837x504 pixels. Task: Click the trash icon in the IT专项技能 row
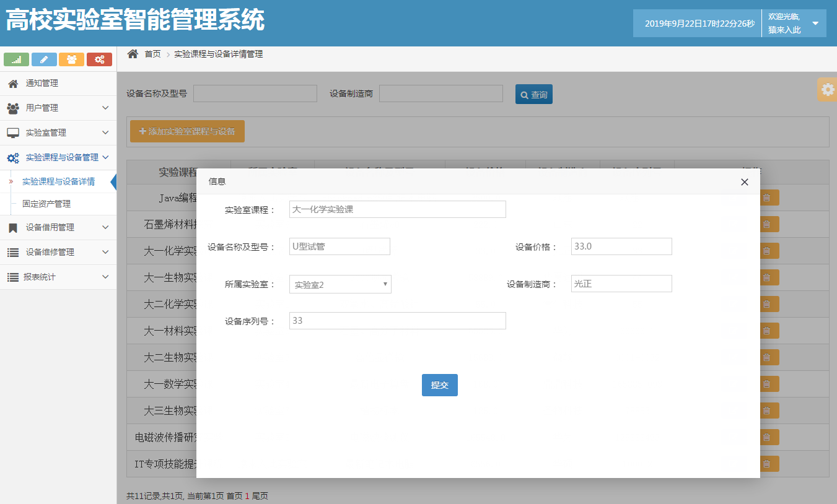[x=767, y=464]
